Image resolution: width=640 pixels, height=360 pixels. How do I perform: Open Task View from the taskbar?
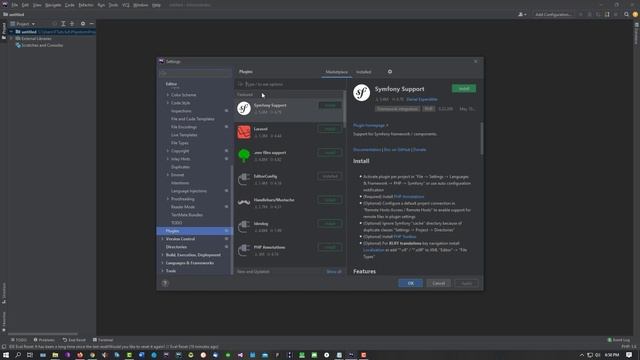tap(30, 355)
